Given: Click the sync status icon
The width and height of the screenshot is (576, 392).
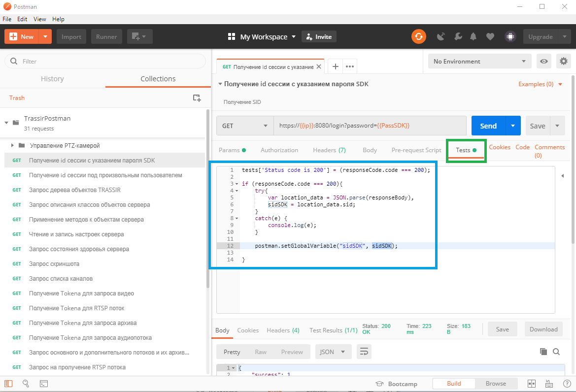Looking at the screenshot, I should (x=418, y=36).
